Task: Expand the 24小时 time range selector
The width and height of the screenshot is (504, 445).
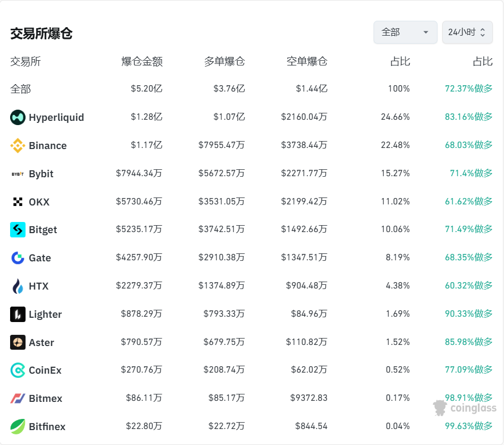Action: click(467, 32)
